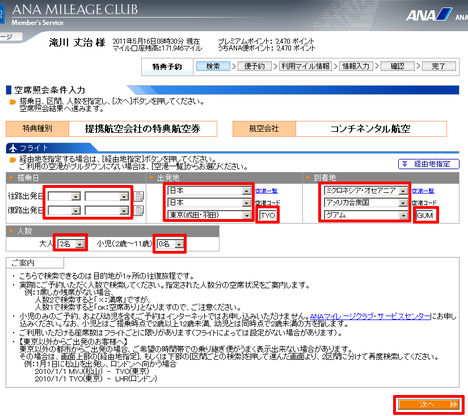Click the 特典予約 label
Viewport: 468px width, 416px height.
tap(167, 67)
